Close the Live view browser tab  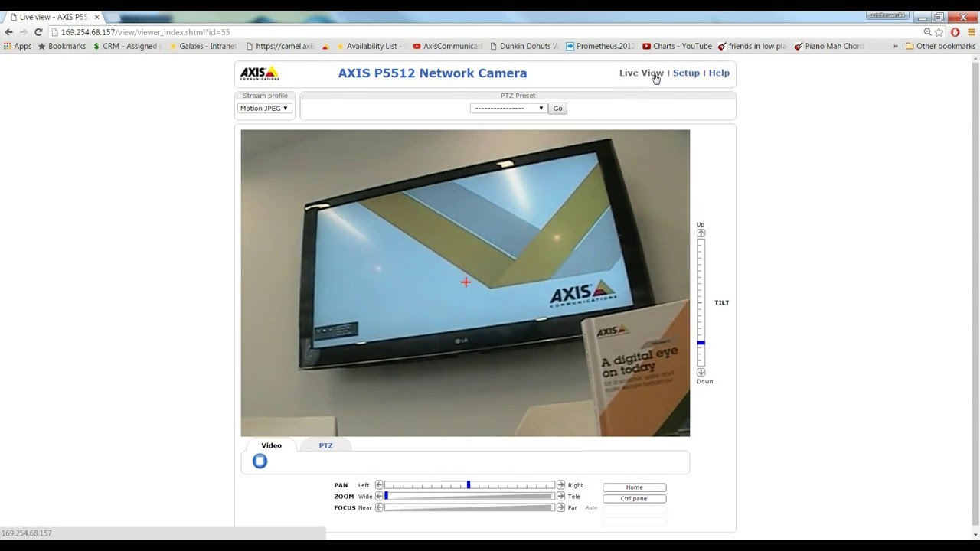97,17
